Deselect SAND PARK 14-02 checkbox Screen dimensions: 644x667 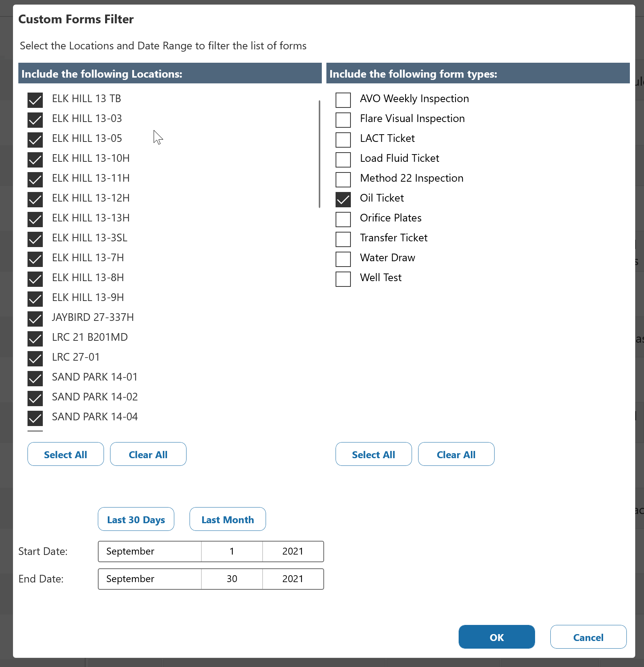pyautogui.click(x=35, y=398)
